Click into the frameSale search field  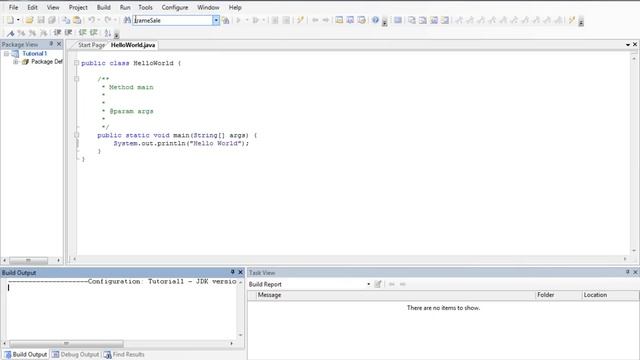[173, 20]
